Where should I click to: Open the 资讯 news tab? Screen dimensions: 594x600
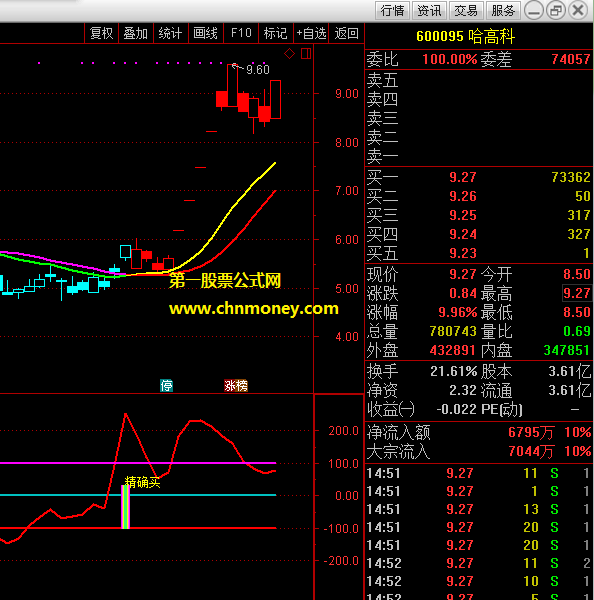[429, 10]
